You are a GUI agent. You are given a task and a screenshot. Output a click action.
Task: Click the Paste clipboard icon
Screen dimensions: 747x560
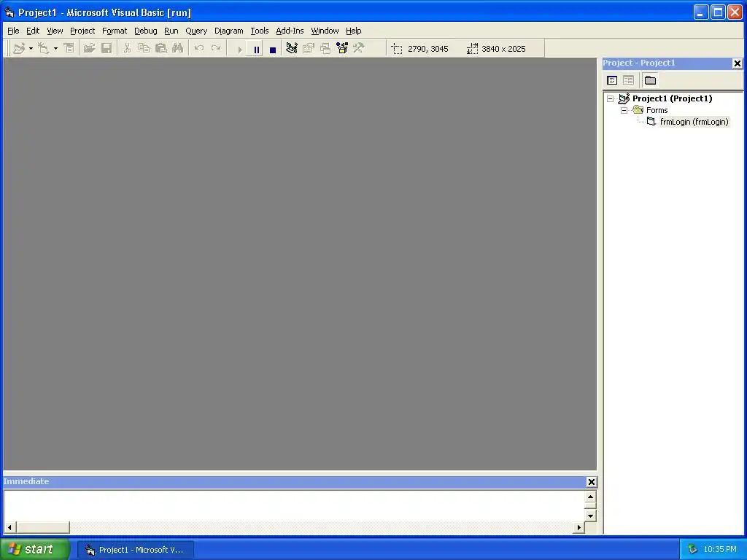click(161, 49)
